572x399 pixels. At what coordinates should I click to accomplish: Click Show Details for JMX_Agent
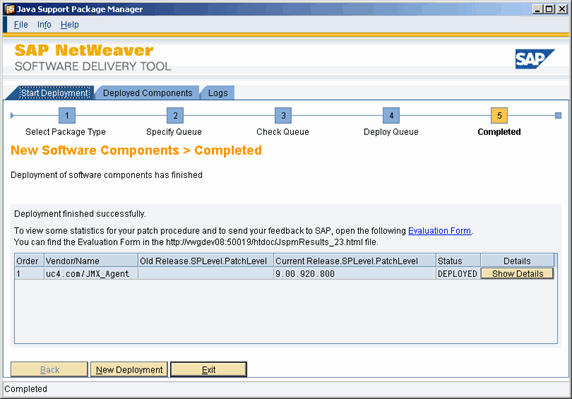[x=517, y=274]
